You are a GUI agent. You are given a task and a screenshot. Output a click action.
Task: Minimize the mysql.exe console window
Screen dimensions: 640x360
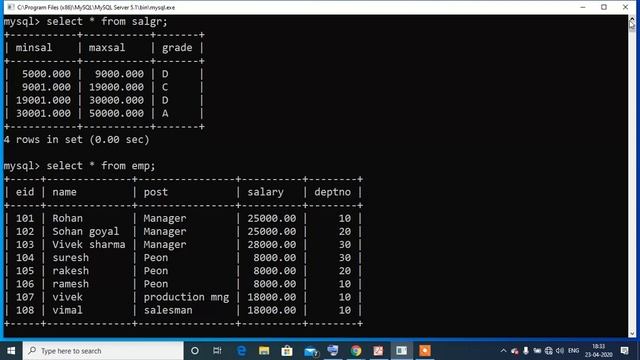coord(583,7)
